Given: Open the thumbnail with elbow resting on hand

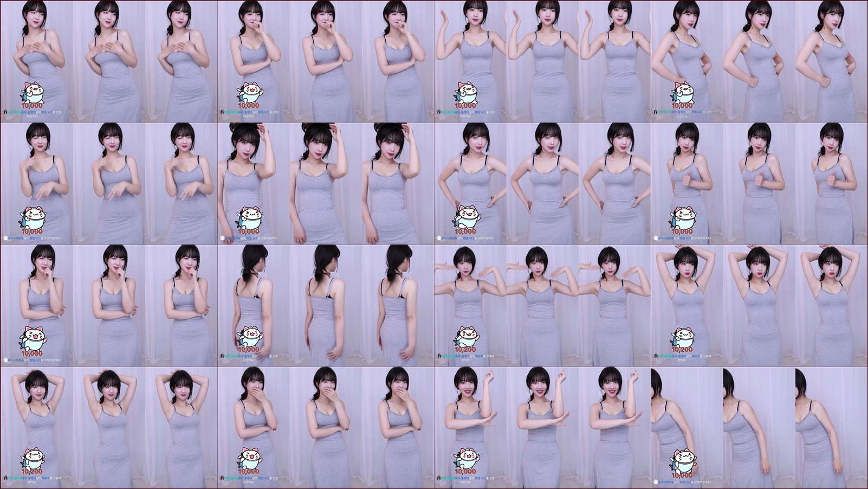Looking at the screenshot, I should (x=542, y=427).
